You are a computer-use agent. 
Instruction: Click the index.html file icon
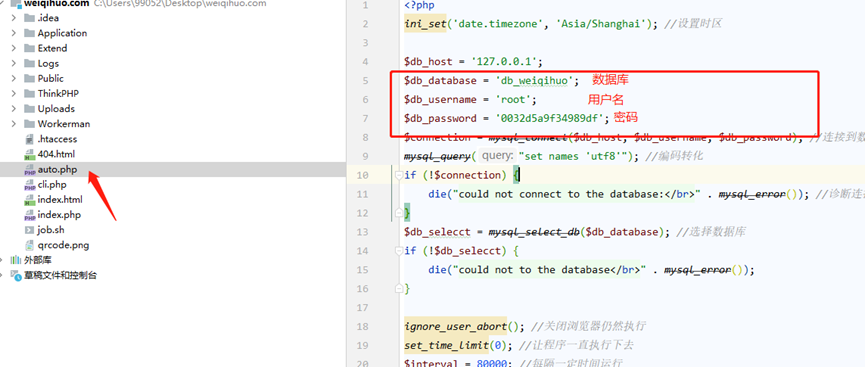(x=30, y=200)
